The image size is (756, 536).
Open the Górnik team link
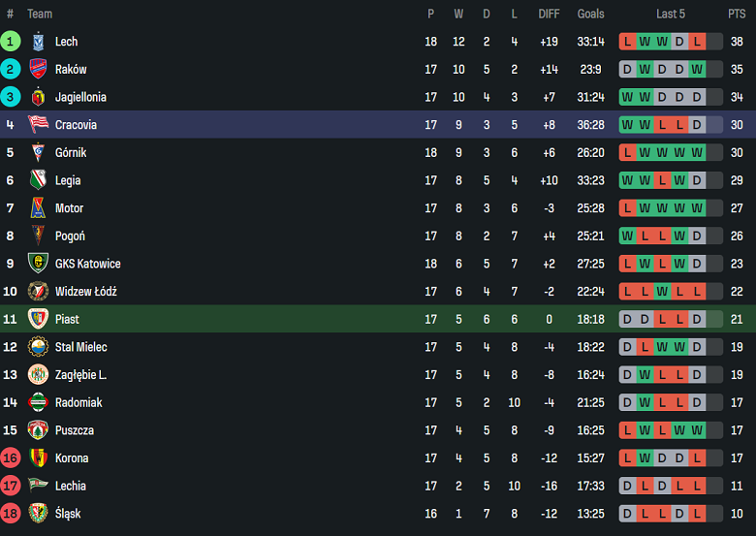70,152
